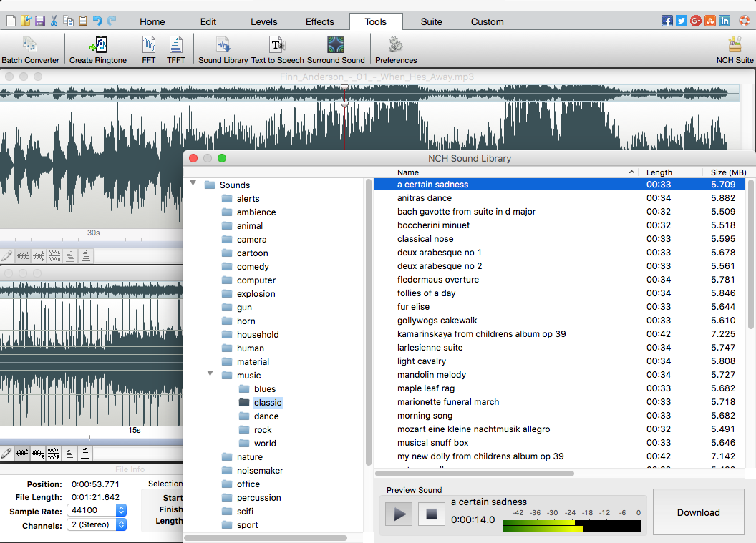Select the nature folder
This screenshot has width=756, height=543.
click(242, 456)
